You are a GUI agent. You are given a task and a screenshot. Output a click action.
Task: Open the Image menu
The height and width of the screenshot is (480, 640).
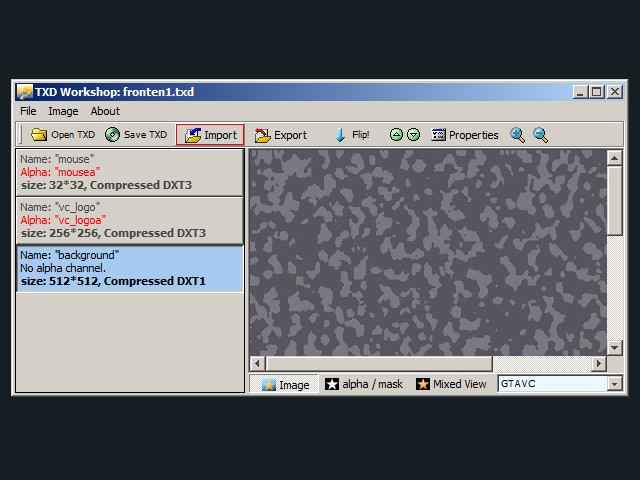point(63,111)
